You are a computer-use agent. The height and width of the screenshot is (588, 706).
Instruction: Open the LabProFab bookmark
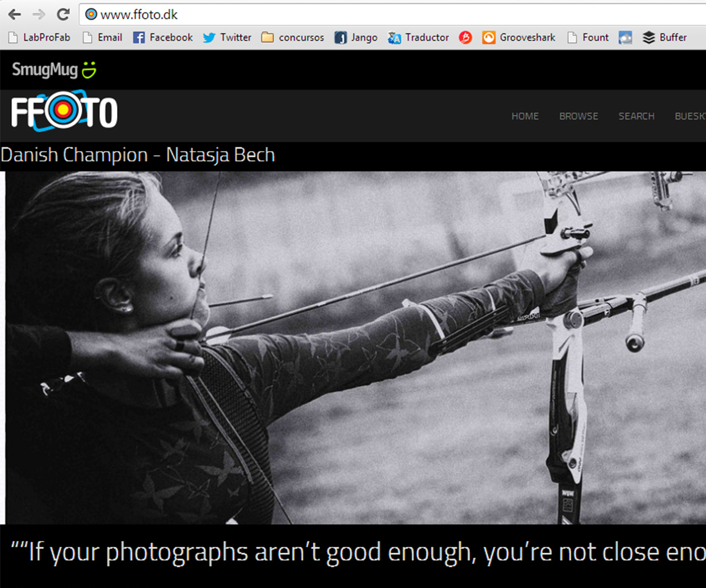pos(39,38)
